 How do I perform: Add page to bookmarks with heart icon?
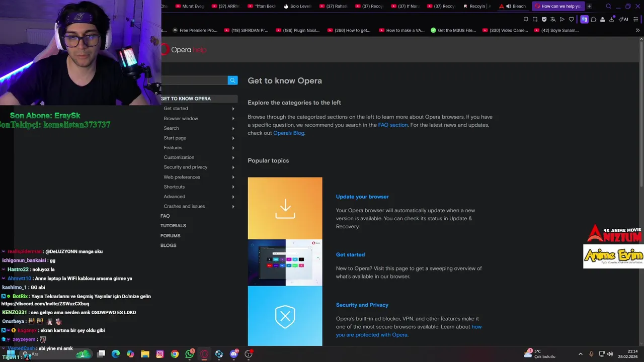[x=571, y=20]
